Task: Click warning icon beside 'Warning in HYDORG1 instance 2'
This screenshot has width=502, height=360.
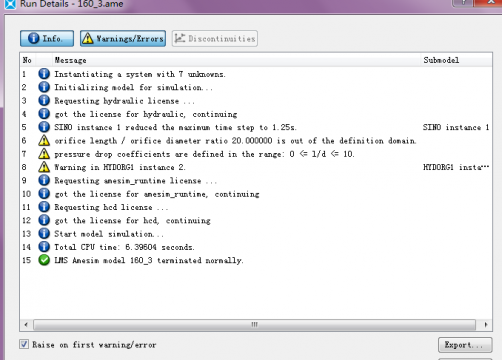Action: (44, 167)
